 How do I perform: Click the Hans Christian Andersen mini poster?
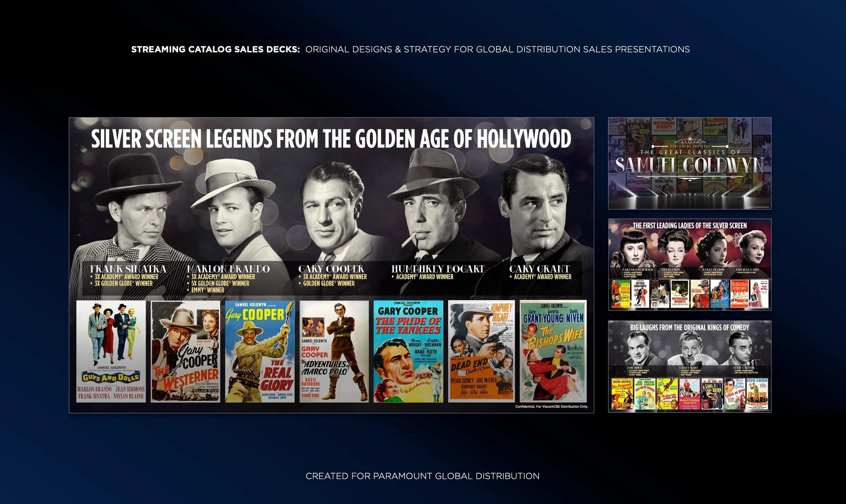click(x=690, y=394)
